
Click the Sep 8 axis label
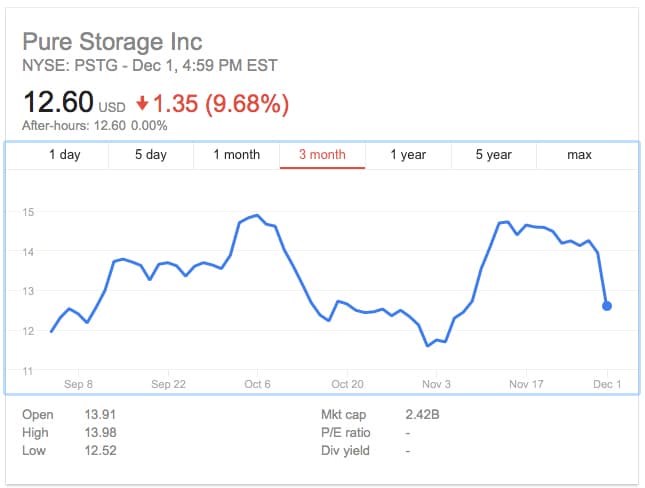click(78, 384)
